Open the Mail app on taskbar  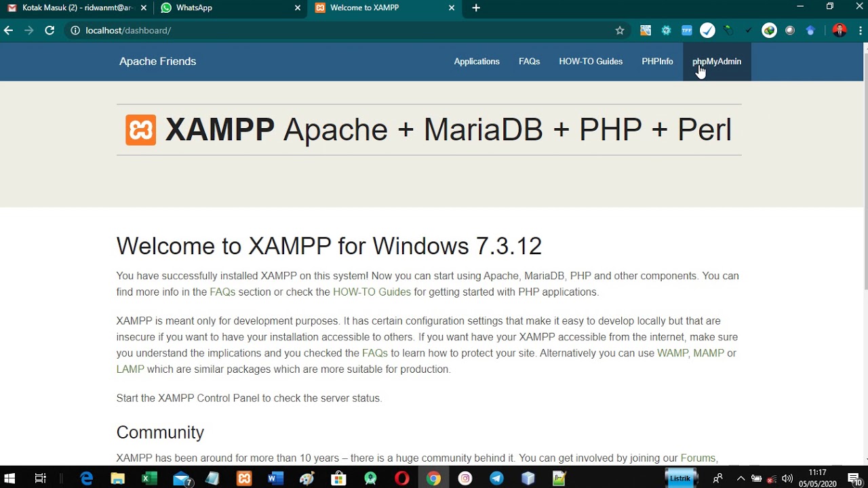182,479
